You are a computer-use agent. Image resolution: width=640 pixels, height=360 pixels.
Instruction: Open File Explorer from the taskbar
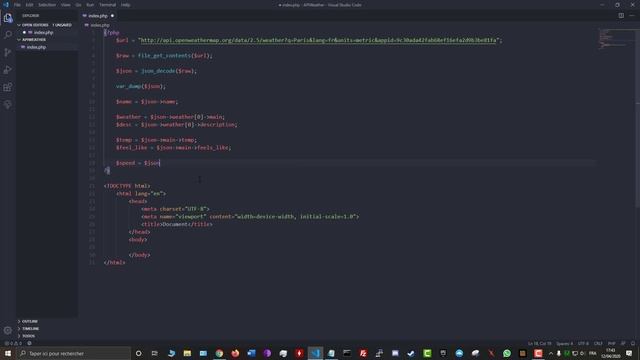pos(187,353)
